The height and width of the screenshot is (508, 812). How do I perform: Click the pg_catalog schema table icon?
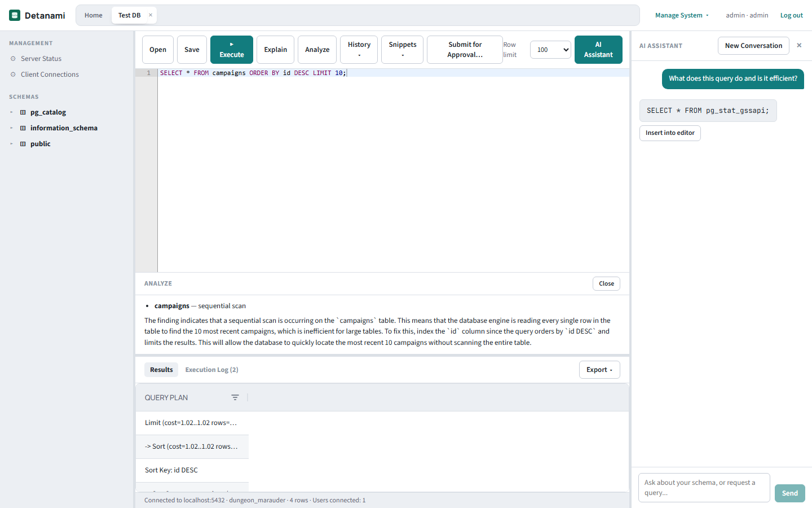pyautogui.click(x=23, y=112)
